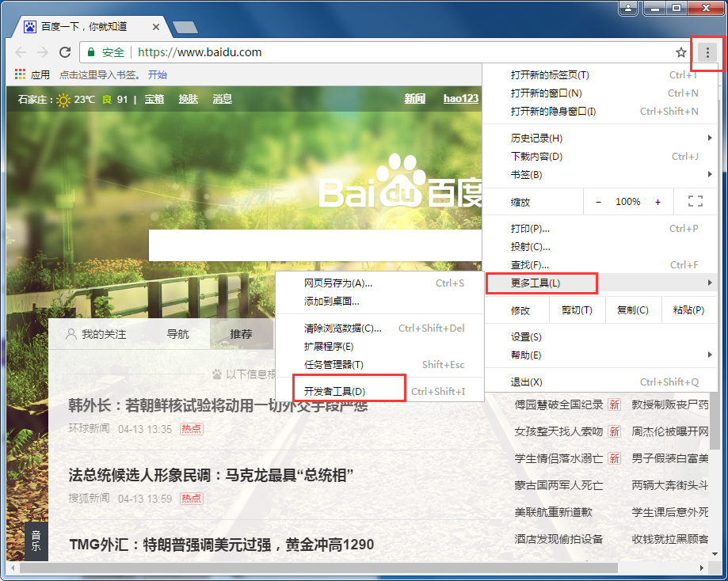This screenshot has height=581, width=728.
Task: Click the 换肤 link in the top bar
Action: 188,99
